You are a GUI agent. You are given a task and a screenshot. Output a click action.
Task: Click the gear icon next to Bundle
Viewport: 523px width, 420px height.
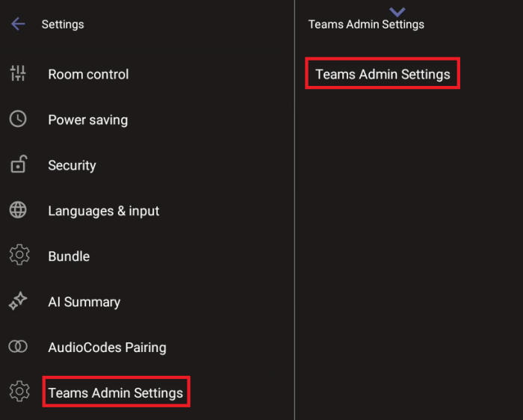coord(18,256)
